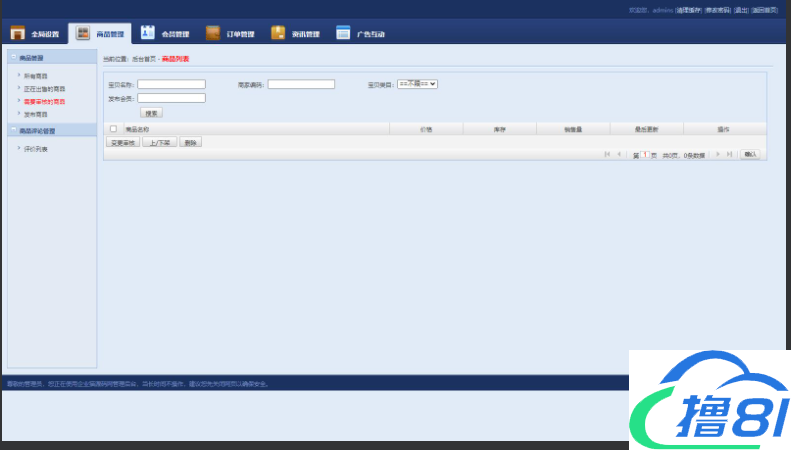The image size is (791, 450).
Task: Click the 宝贝名称 text input field
Action: pyautogui.click(x=171, y=85)
